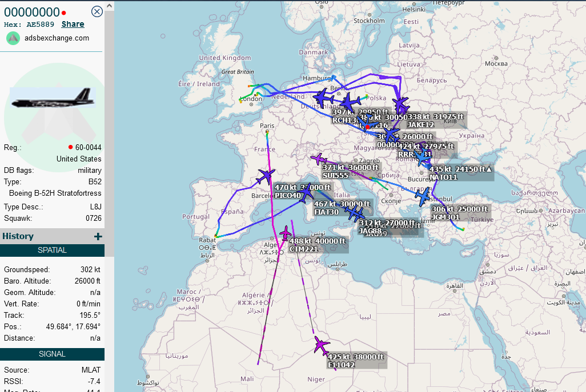Screen dimensions: 586x392
Task: Click the Groundspeed 302 kt value
Action: pyautogui.click(x=90, y=269)
